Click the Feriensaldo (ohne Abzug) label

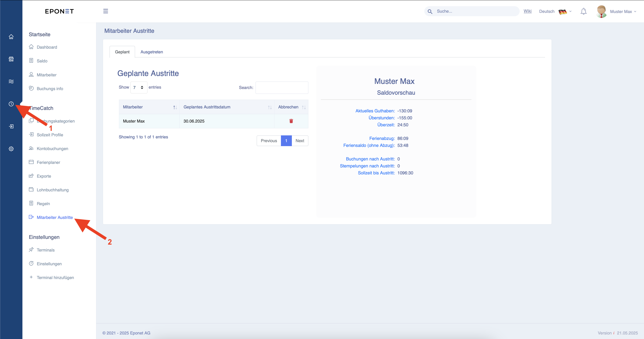point(369,145)
